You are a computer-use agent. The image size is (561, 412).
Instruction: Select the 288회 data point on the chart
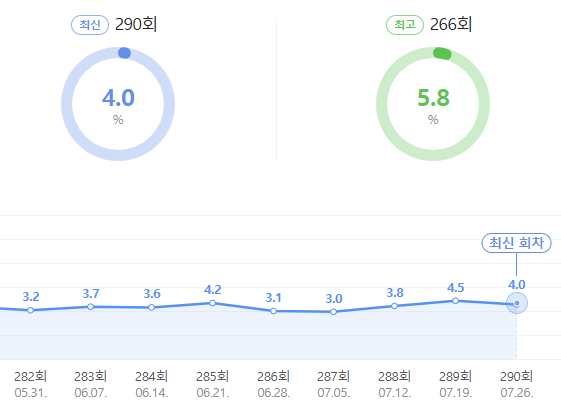point(394,306)
